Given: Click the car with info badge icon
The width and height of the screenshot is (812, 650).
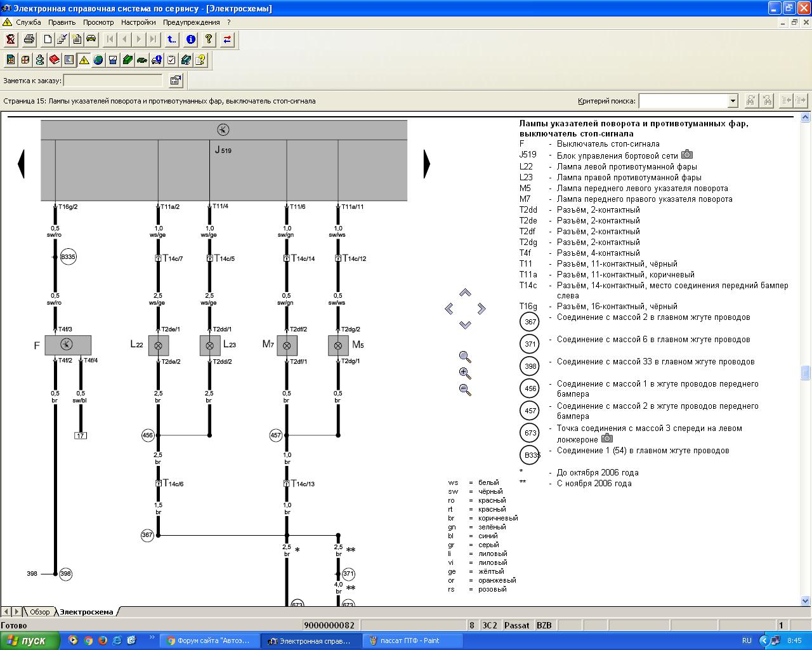Looking at the screenshot, I should (157, 60).
